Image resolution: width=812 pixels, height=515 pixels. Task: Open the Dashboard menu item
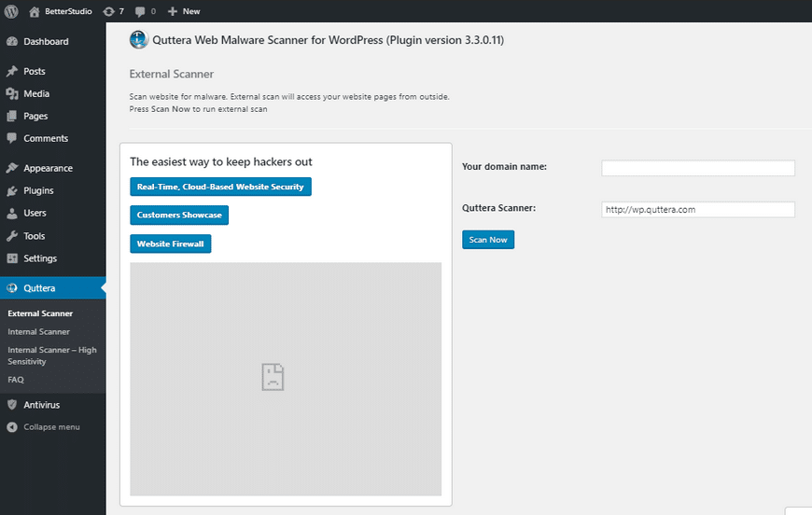point(46,41)
